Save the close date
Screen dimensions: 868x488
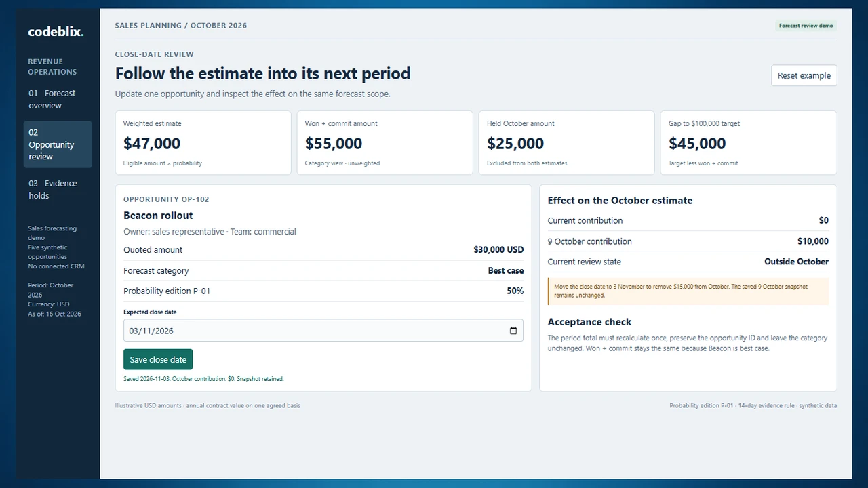click(158, 359)
